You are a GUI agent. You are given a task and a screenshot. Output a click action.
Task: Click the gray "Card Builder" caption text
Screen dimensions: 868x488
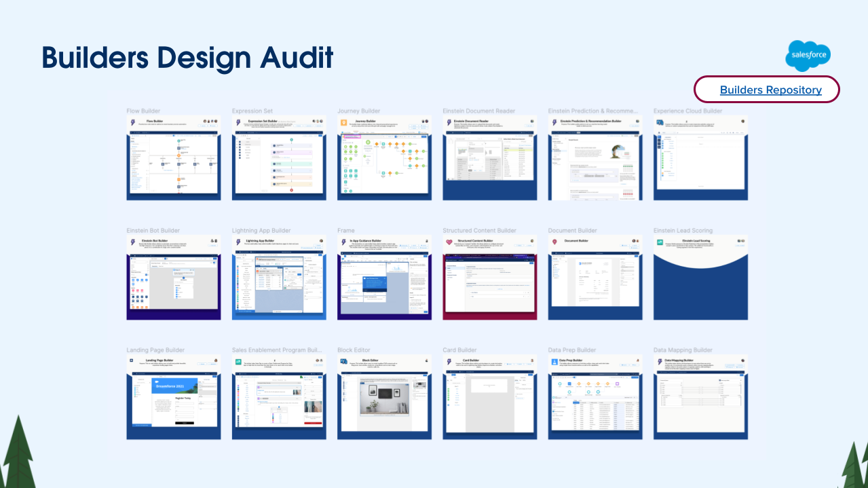460,350
